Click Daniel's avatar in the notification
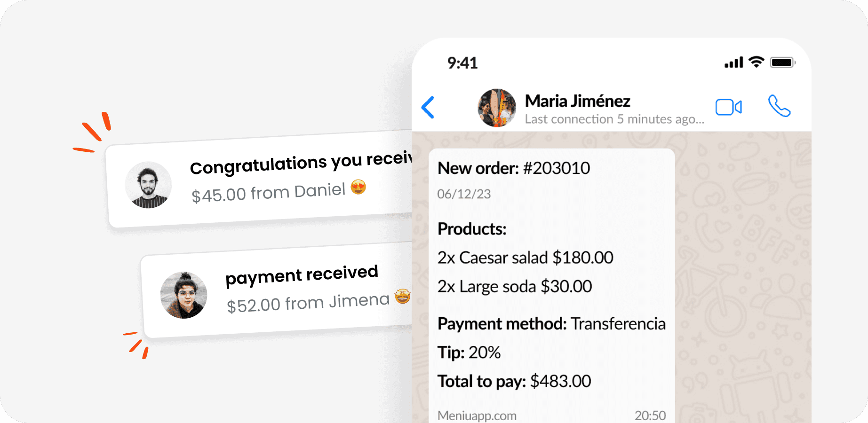Screen dimensions: 868x423 (148, 185)
